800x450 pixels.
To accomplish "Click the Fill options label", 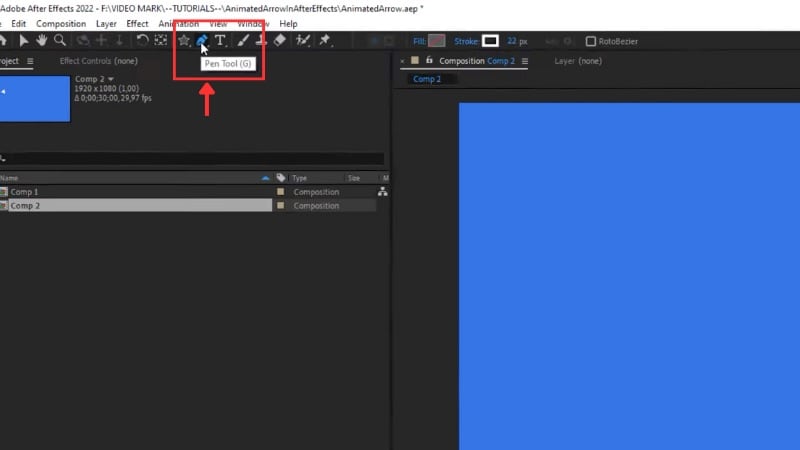I will tap(419, 41).
